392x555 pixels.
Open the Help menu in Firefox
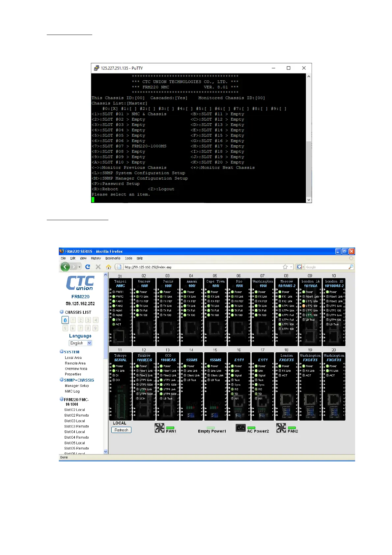pyautogui.click(x=140, y=258)
